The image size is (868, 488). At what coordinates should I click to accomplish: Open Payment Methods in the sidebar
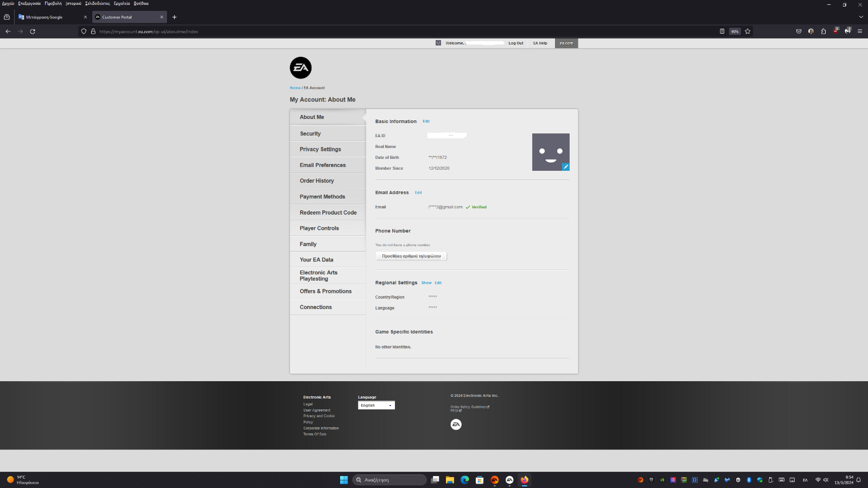click(328, 197)
